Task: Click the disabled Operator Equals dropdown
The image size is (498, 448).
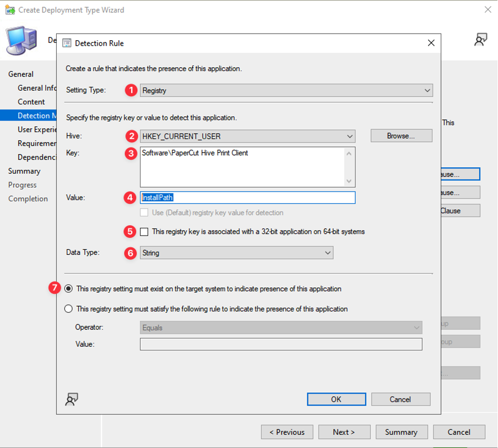Action: tap(281, 327)
